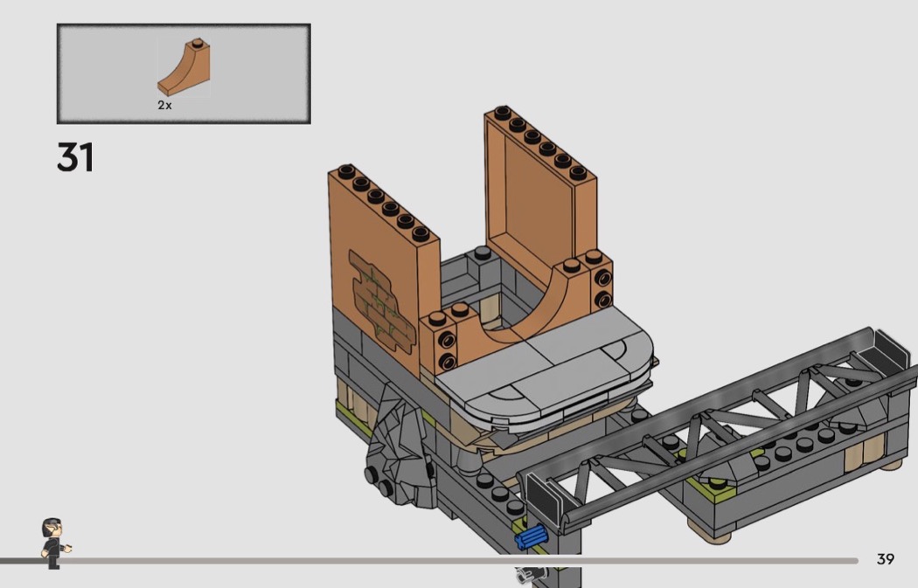918x588 pixels.
Task: Click the 2x quantity label
Action: click(164, 105)
